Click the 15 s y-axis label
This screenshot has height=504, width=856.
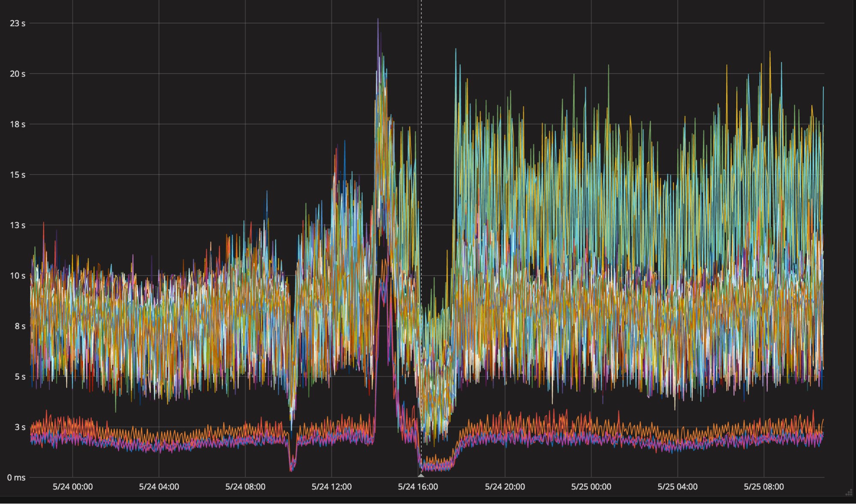[x=18, y=175]
